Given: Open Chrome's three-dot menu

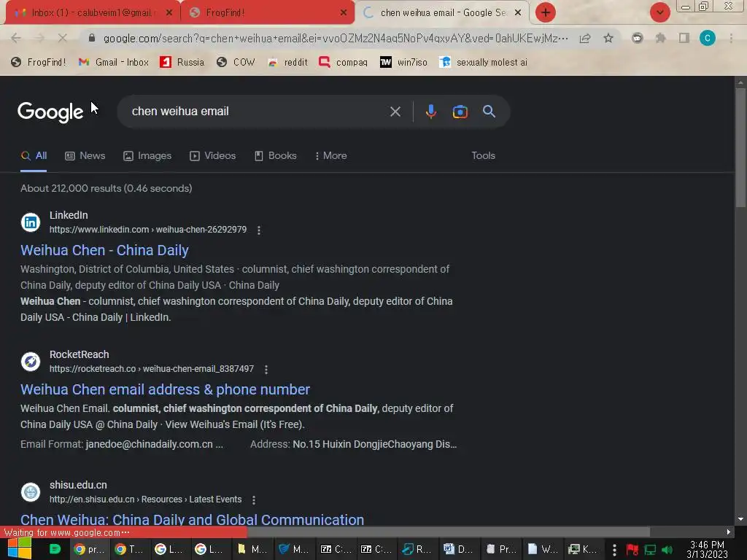Looking at the screenshot, I should [731, 38].
